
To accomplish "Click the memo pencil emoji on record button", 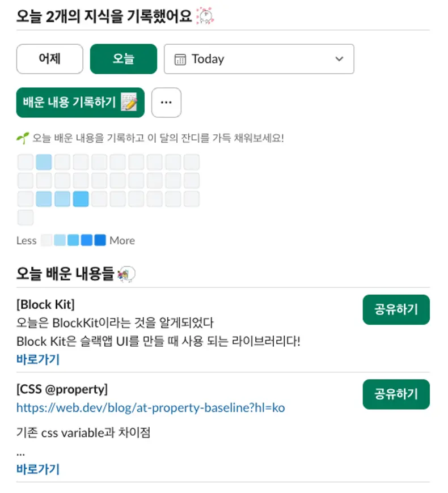I will (129, 103).
